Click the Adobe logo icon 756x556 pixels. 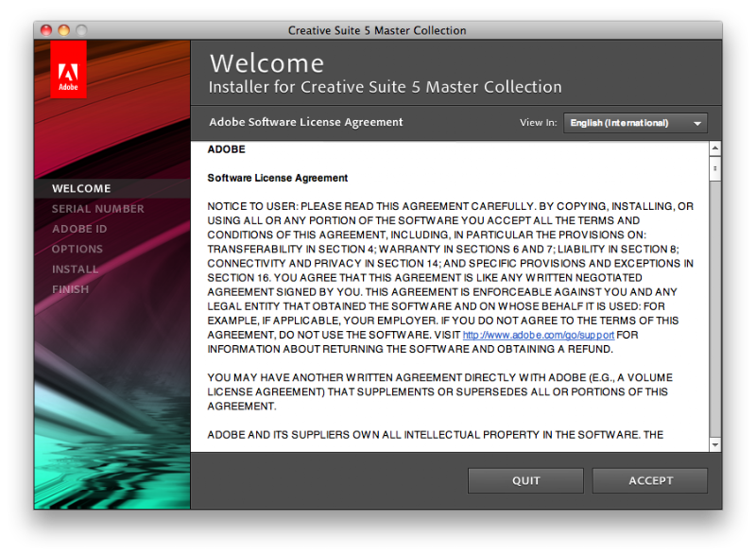coord(68,70)
